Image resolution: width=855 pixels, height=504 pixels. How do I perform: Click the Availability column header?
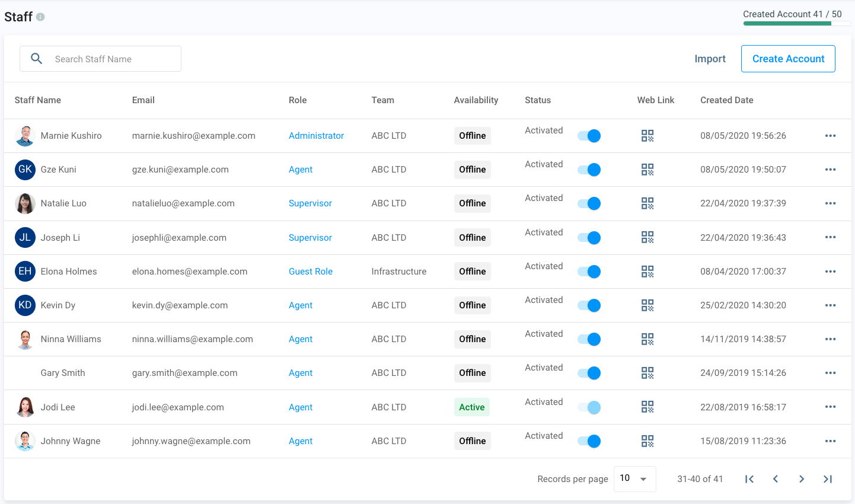[x=476, y=100]
